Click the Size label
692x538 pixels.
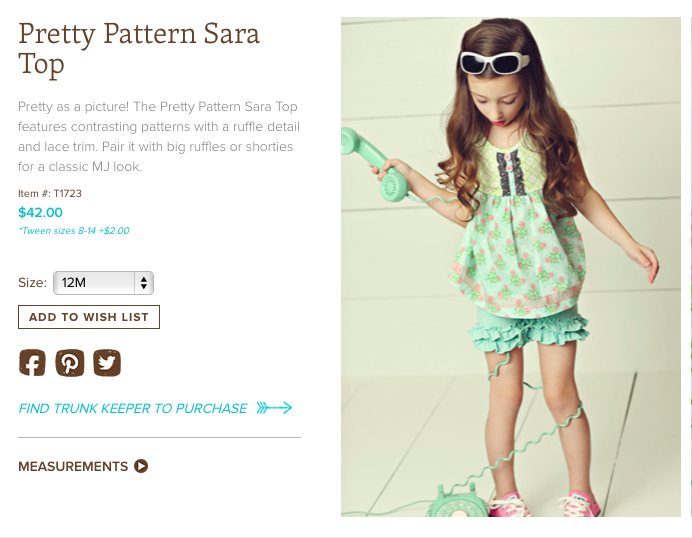point(32,283)
